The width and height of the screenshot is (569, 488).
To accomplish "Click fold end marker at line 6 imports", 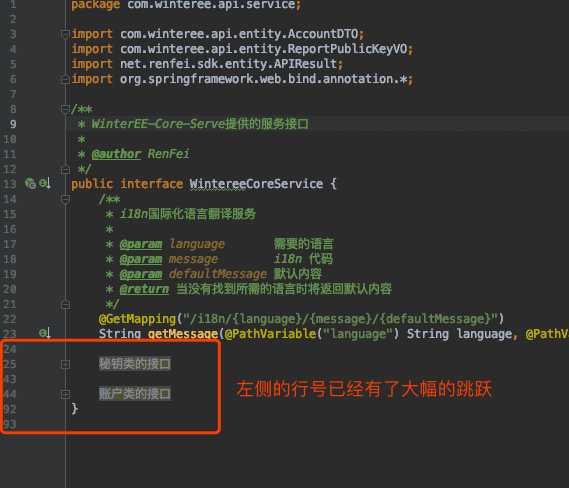I will pyautogui.click(x=65, y=79).
